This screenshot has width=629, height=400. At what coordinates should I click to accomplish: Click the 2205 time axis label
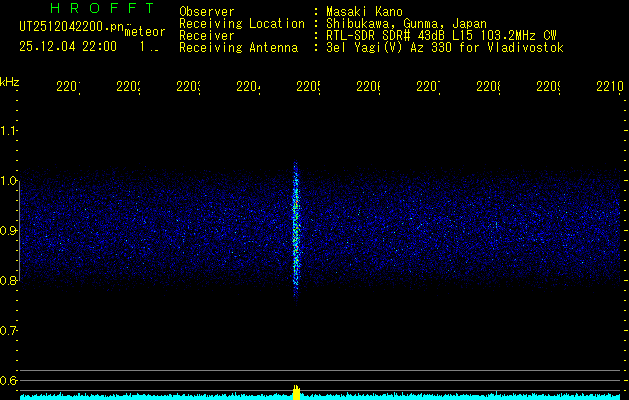pyautogui.click(x=308, y=88)
